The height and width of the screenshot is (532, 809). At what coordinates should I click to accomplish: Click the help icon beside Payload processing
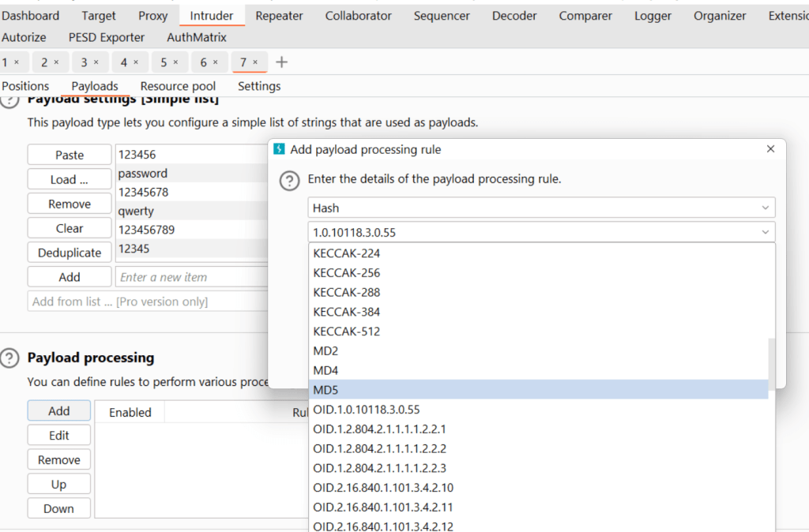(9, 358)
